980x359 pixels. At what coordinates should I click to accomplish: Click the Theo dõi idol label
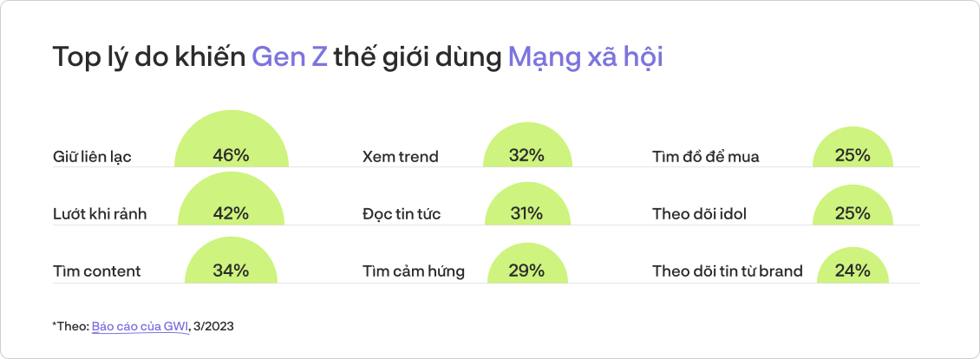tap(699, 214)
